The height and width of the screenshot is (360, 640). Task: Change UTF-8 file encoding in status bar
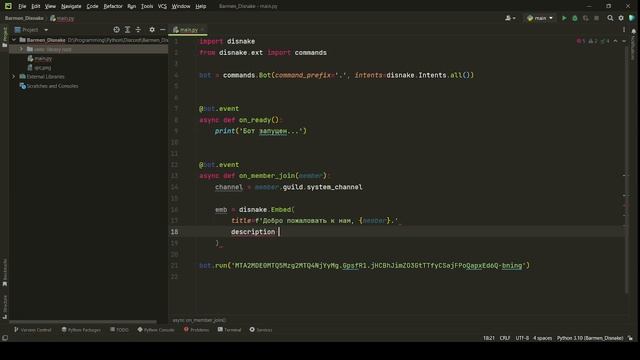pos(522,338)
